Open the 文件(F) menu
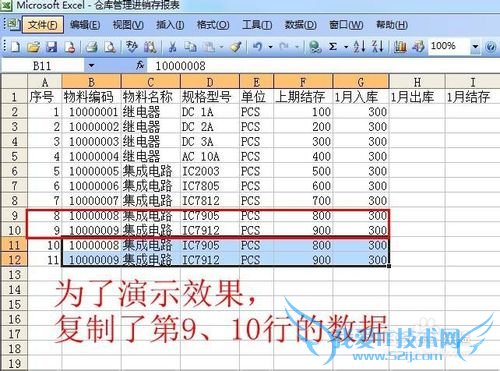Viewport: 500px width, 371px height. tap(43, 25)
